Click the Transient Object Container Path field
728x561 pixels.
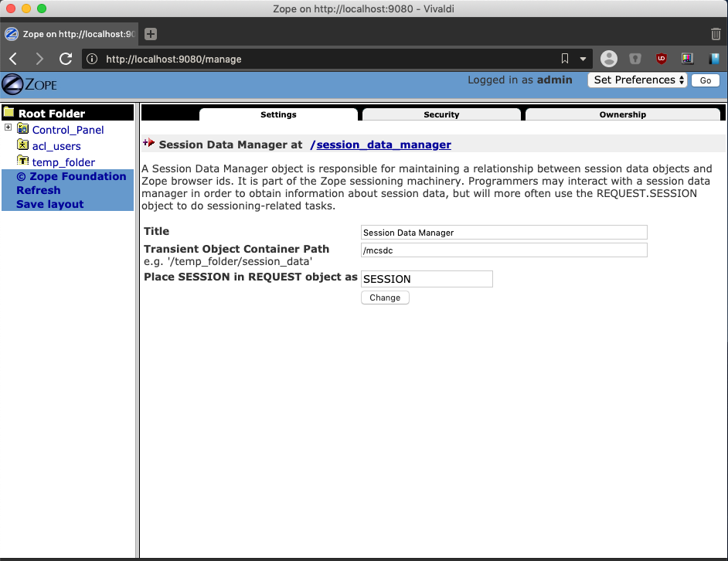click(x=504, y=250)
